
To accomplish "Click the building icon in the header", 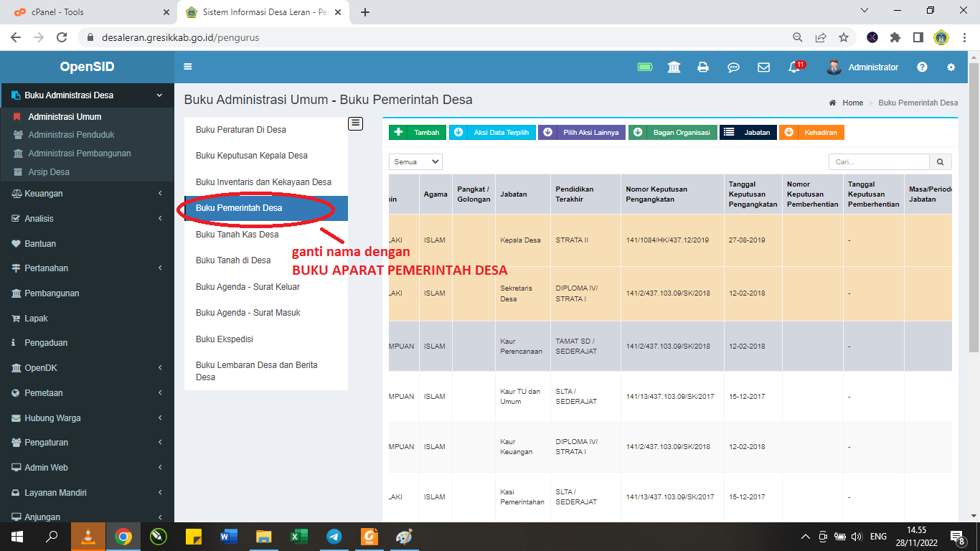I will click(674, 67).
